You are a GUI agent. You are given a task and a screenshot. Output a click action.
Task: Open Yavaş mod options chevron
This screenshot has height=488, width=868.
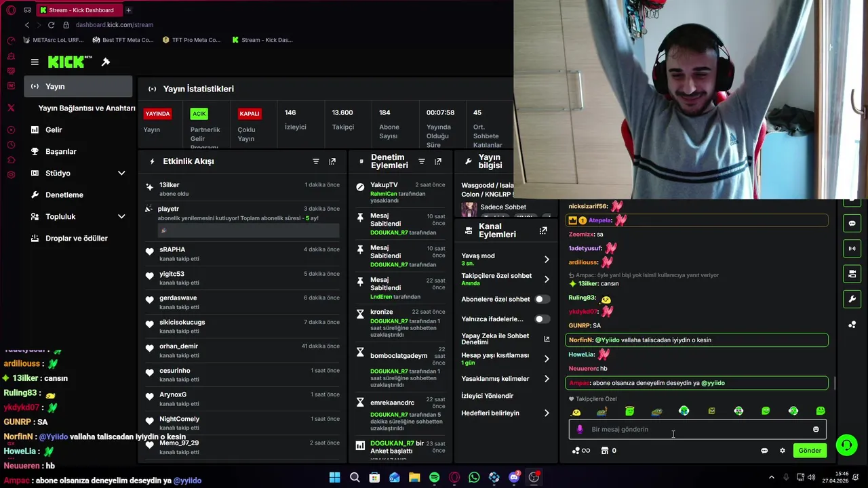tap(547, 260)
